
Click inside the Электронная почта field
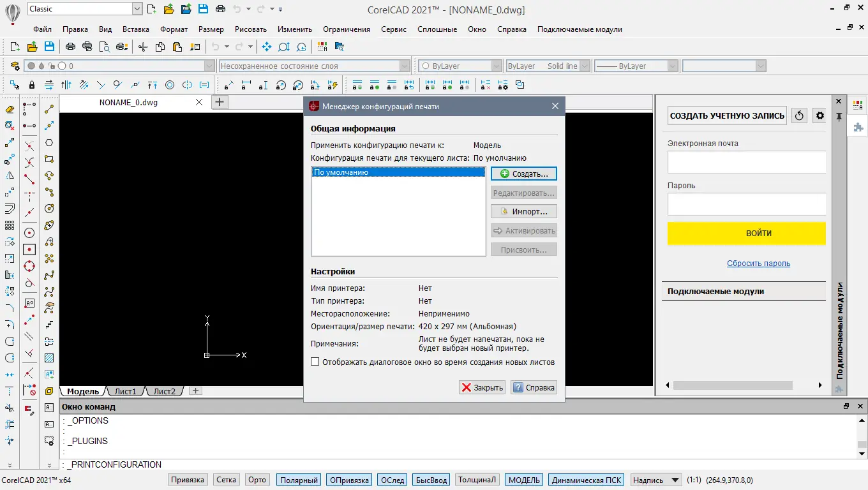pyautogui.click(x=747, y=162)
